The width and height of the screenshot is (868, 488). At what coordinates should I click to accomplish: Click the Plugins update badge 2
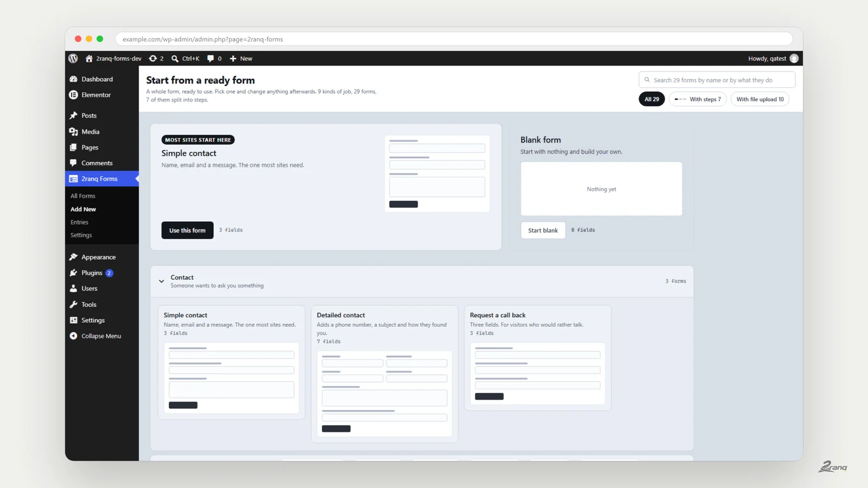109,273
